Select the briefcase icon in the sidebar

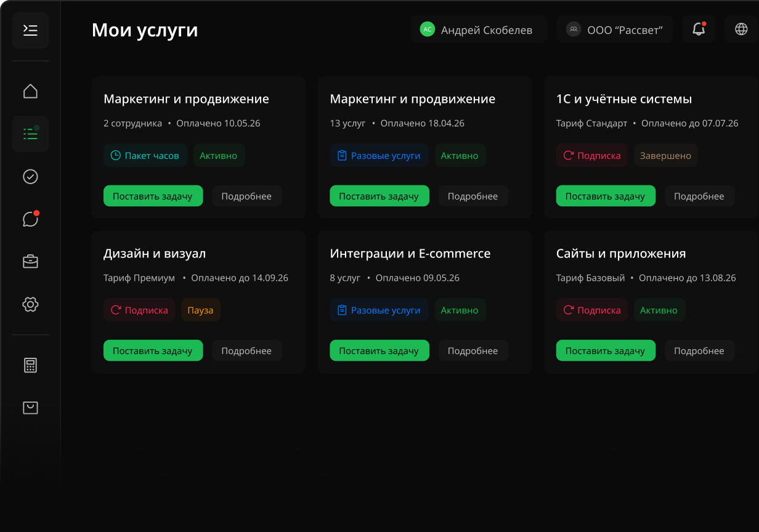point(30,261)
